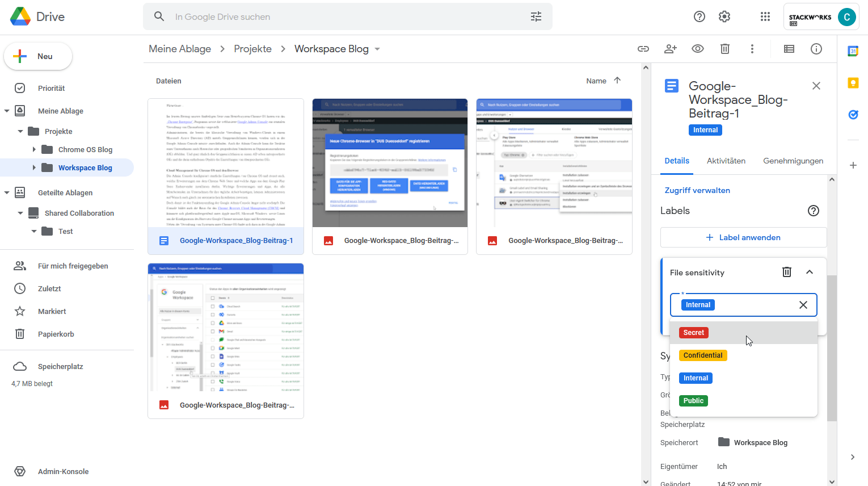Open the account avatar C
Viewport: 868px width, 486px height.
coord(847,17)
